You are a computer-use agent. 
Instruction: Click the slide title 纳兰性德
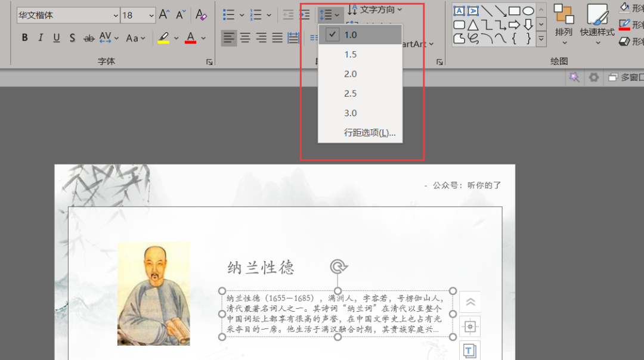[261, 268]
